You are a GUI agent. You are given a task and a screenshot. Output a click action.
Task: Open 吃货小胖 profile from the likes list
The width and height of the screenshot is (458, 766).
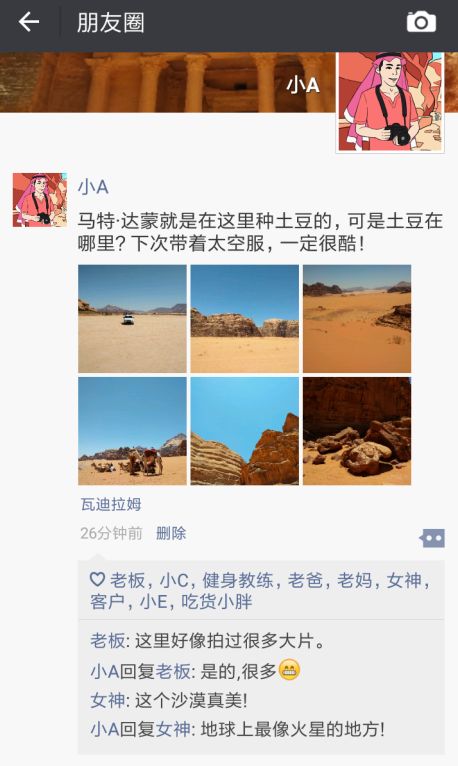tap(217, 601)
